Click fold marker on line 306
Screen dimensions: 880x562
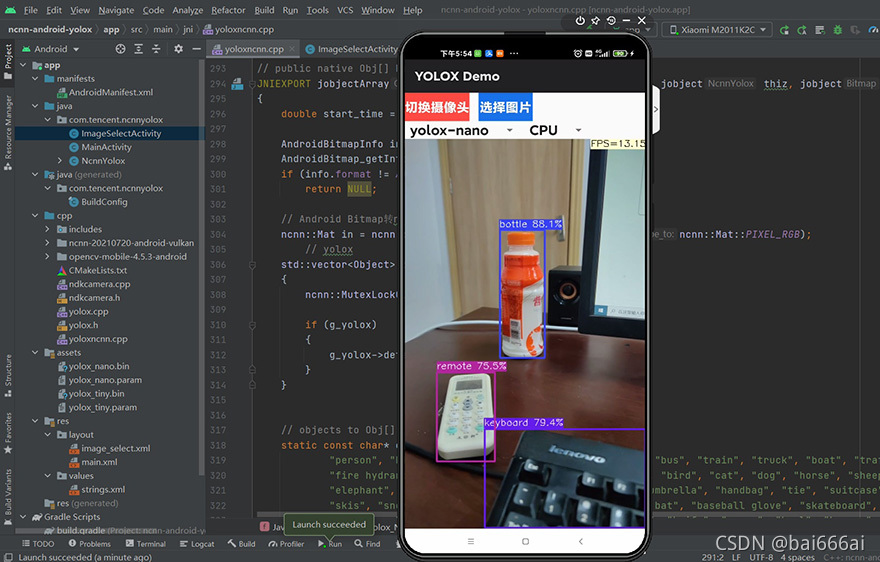pyautogui.click(x=252, y=264)
